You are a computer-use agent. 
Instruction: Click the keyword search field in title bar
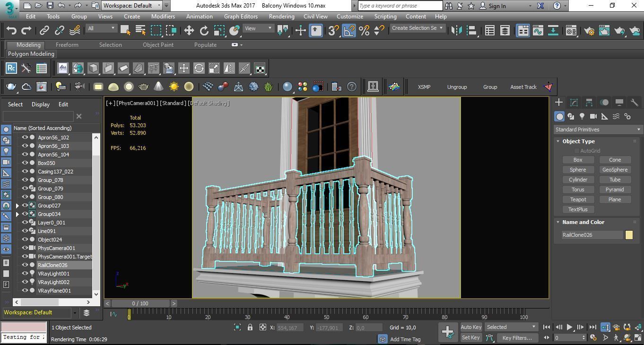400,6
